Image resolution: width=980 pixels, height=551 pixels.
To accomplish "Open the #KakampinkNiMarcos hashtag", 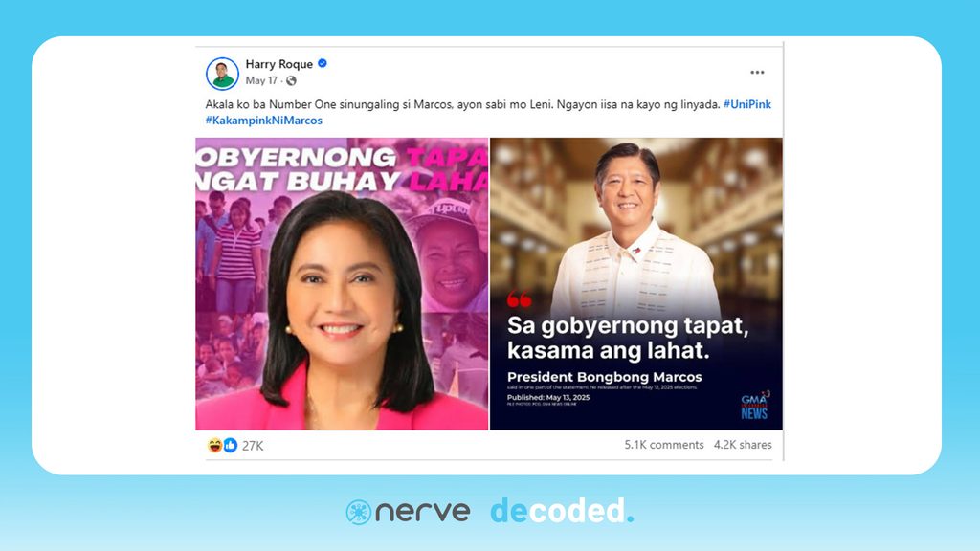I will click(x=264, y=120).
